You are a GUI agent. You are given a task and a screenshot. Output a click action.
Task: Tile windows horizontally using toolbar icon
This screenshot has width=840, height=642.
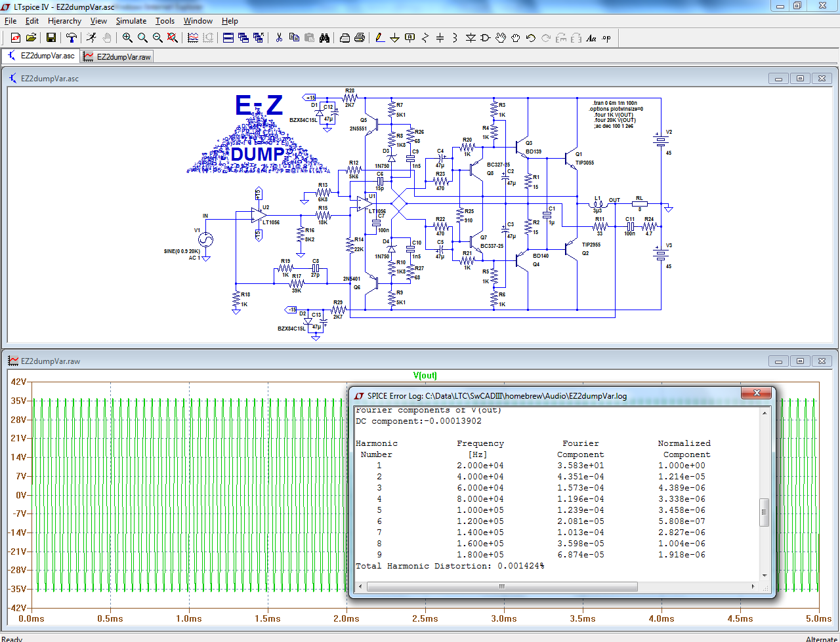(x=228, y=38)
